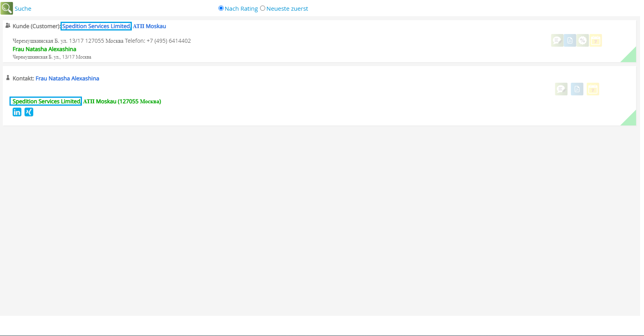Image resolution: width=644 pixels, height=336 pixels.
Task: Click the customer group icon beside Kunde
Action: [x=8, y=26]
